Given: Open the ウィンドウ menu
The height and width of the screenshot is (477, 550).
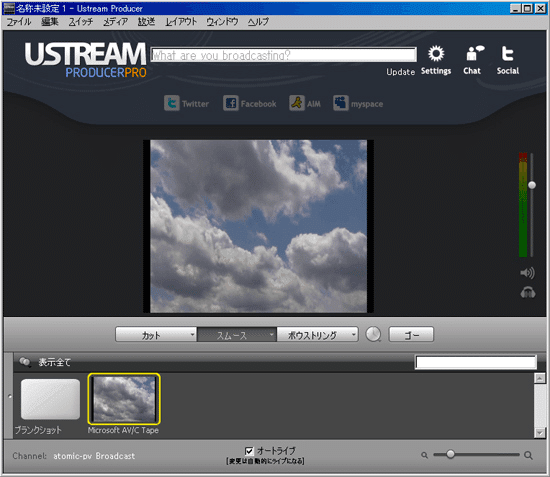Looking at the screenshot, I should [222, 22].
